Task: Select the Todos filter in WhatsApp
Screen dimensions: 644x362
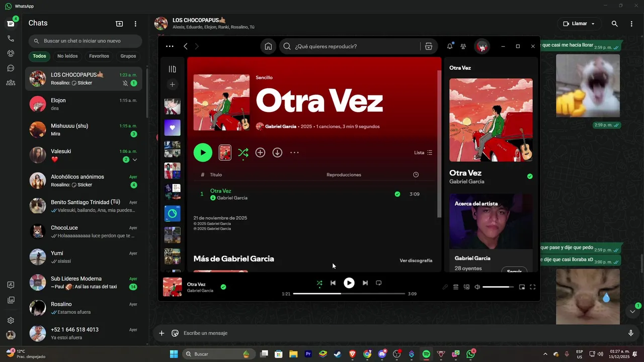Action: pos(39,56)
